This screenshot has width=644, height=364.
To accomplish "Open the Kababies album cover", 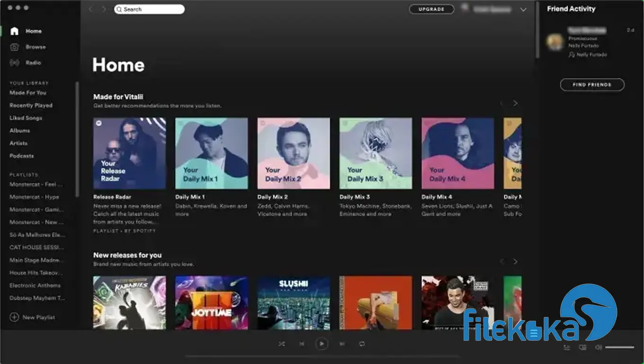I will point(129,302).
